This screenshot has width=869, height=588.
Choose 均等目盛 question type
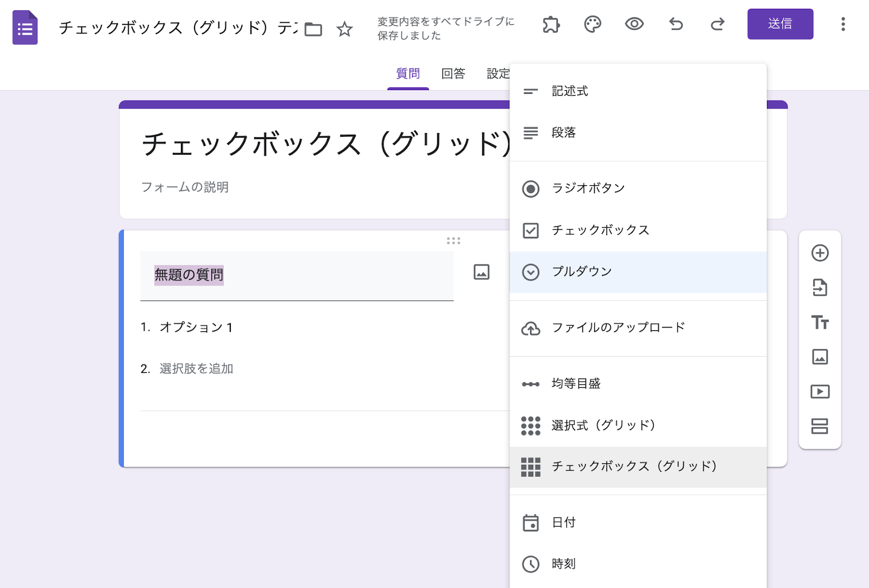coord(638,384)
